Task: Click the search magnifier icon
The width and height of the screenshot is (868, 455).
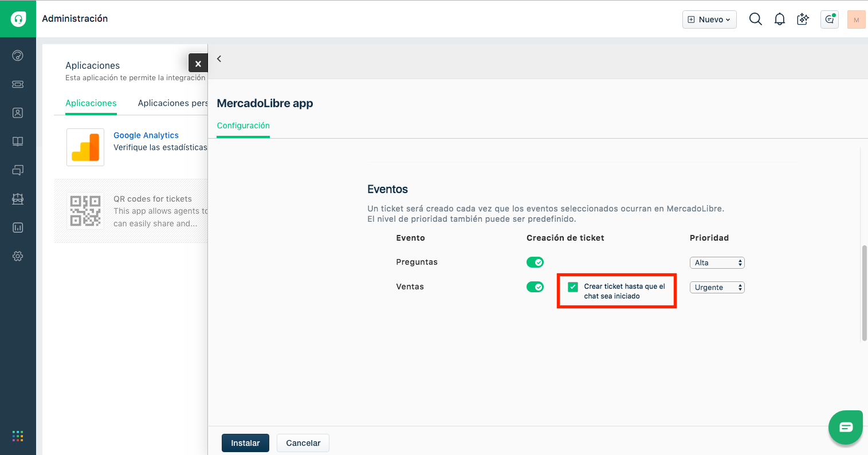Action: tap(756, 19)
